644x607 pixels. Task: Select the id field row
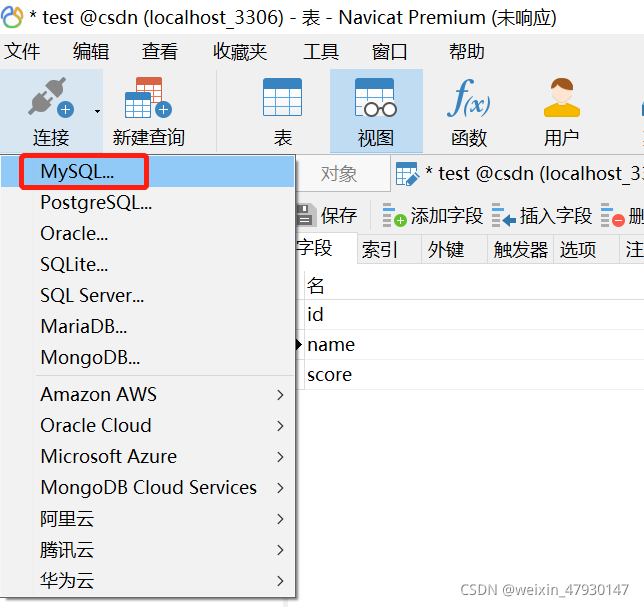(474, 315)
